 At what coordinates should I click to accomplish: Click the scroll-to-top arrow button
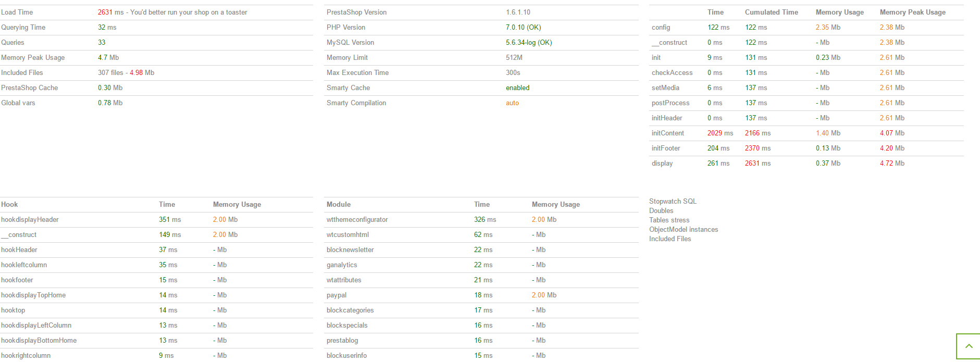click(x=969, y=346)
